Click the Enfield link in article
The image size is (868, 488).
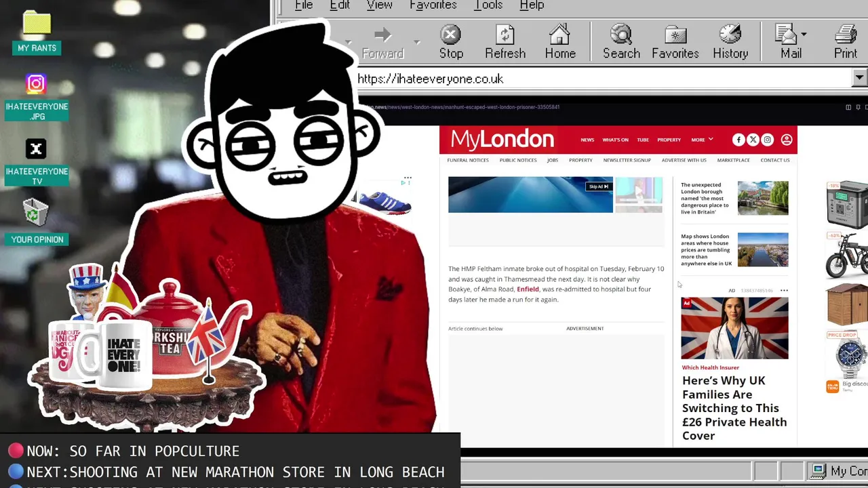pos(528,289)
